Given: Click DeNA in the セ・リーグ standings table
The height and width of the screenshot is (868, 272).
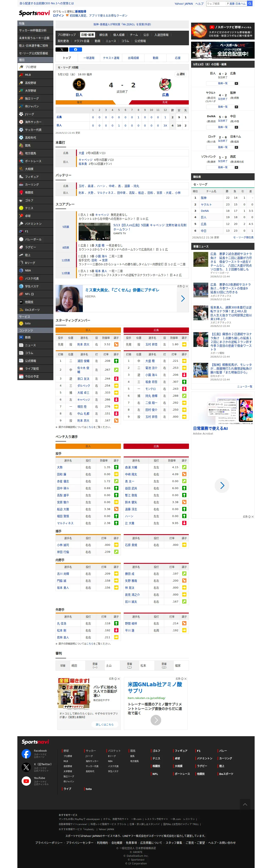Looking at the screenshot, I should click(x=205, y=211).
